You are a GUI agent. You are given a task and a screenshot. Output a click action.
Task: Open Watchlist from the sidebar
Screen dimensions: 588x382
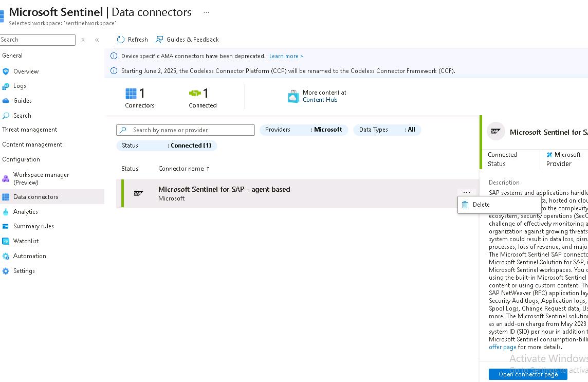pyautogui.click(x=26, y=241)
